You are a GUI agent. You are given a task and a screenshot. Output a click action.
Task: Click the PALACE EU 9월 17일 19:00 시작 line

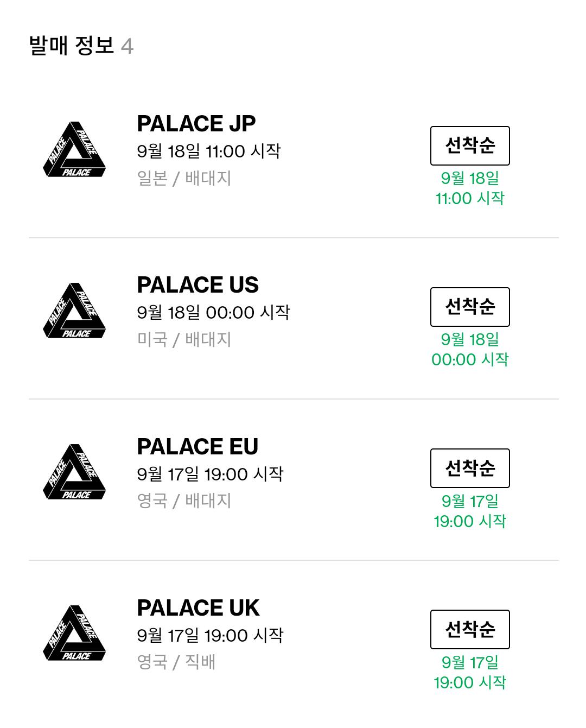tap(210, 474)
